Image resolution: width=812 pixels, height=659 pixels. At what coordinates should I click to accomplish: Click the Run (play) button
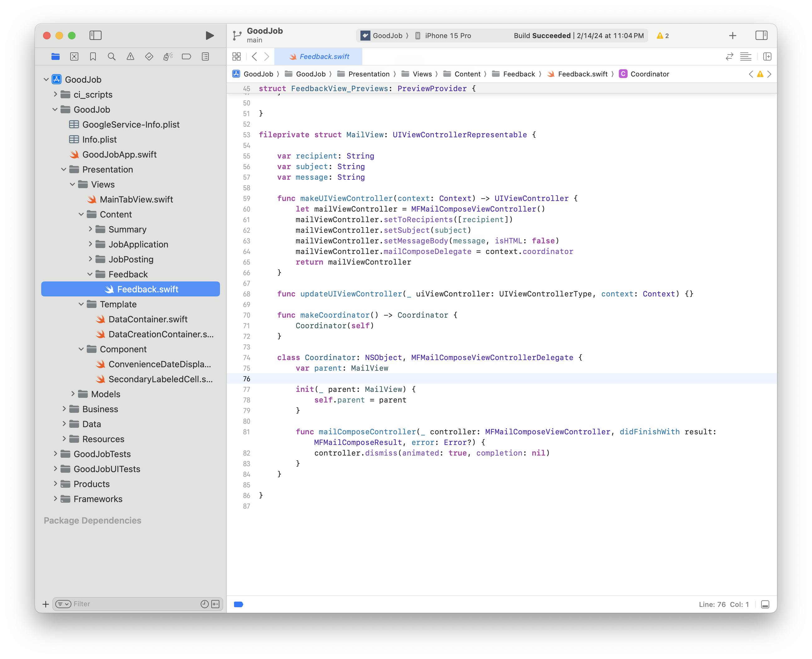pos(209,36)
